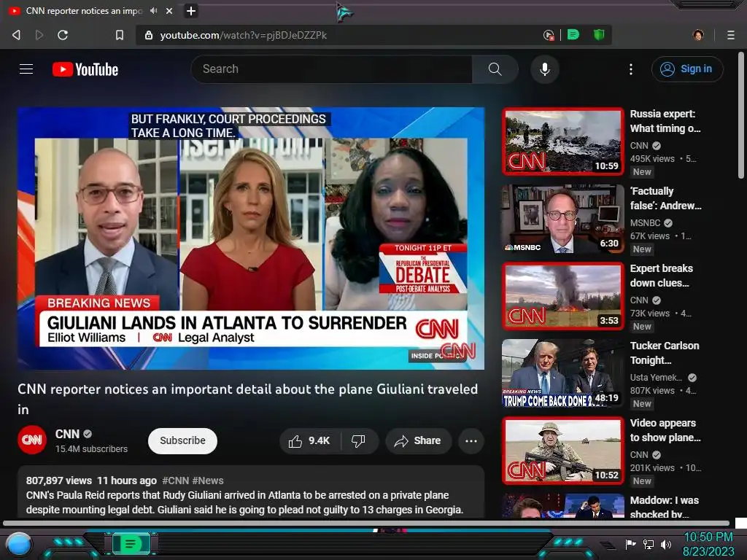Open the 'Maddow: I was shocked' thumbnail
747x560 pixels.
(x=563, y=506)
